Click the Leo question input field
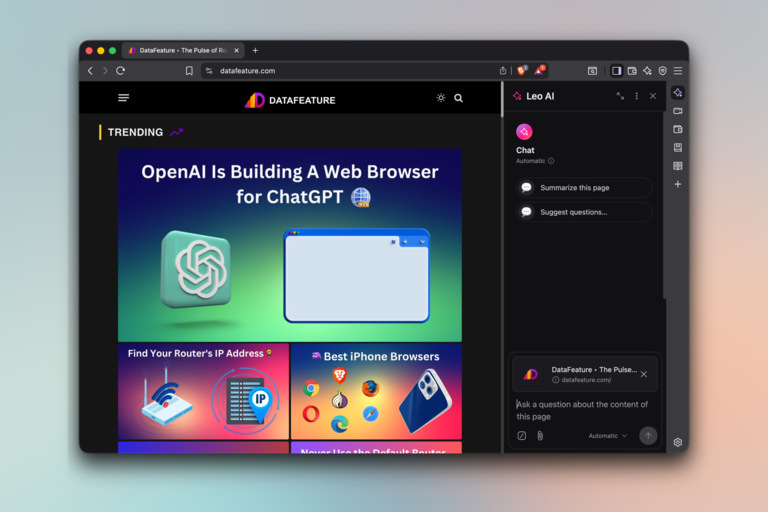768x512 pixels. 584,410
